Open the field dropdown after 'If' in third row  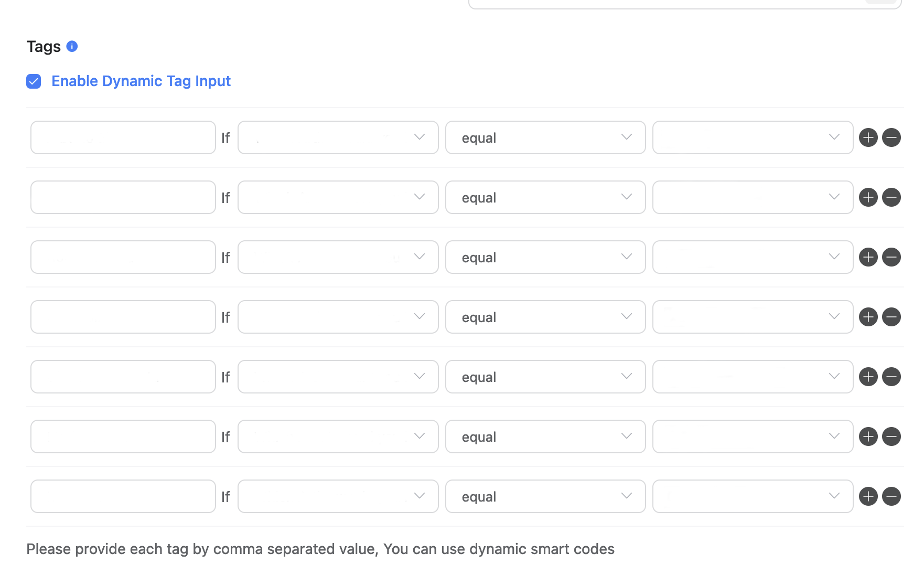(338, 257)
